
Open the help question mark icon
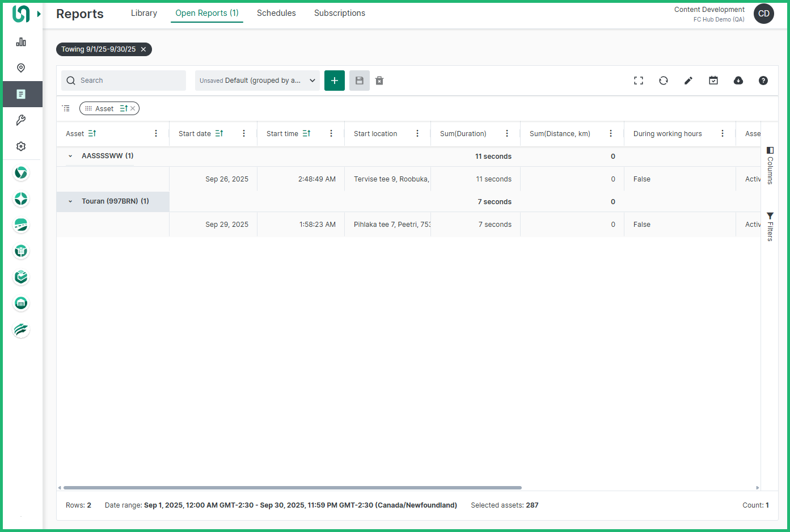pyautogui.click(x=763, y=81)
